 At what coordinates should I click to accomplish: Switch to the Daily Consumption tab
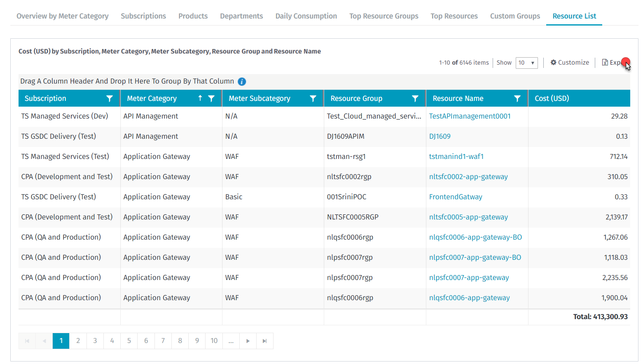pos(306,16)
